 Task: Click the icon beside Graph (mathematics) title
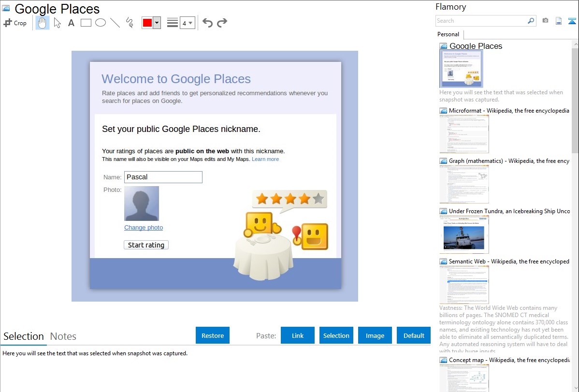443,161
